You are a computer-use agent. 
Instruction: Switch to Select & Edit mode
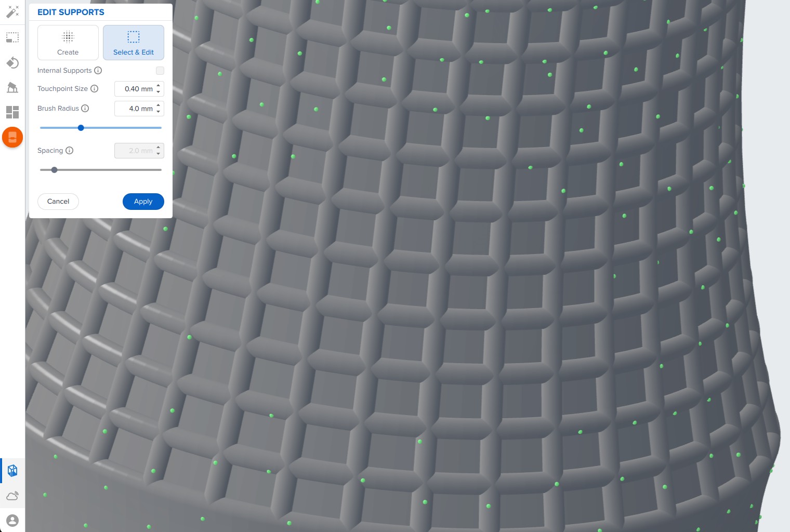[x=134, y=43]
